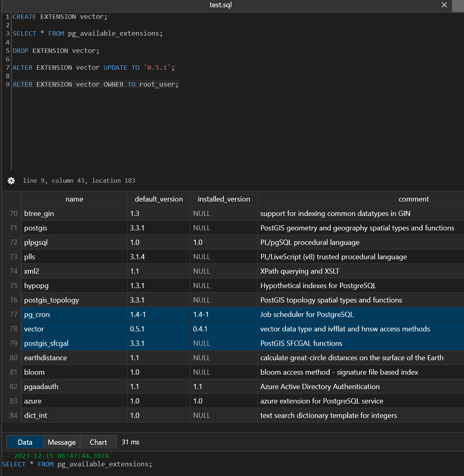Click the pg_cron name cell
The image size is (464, 476).
coord(74,315)
